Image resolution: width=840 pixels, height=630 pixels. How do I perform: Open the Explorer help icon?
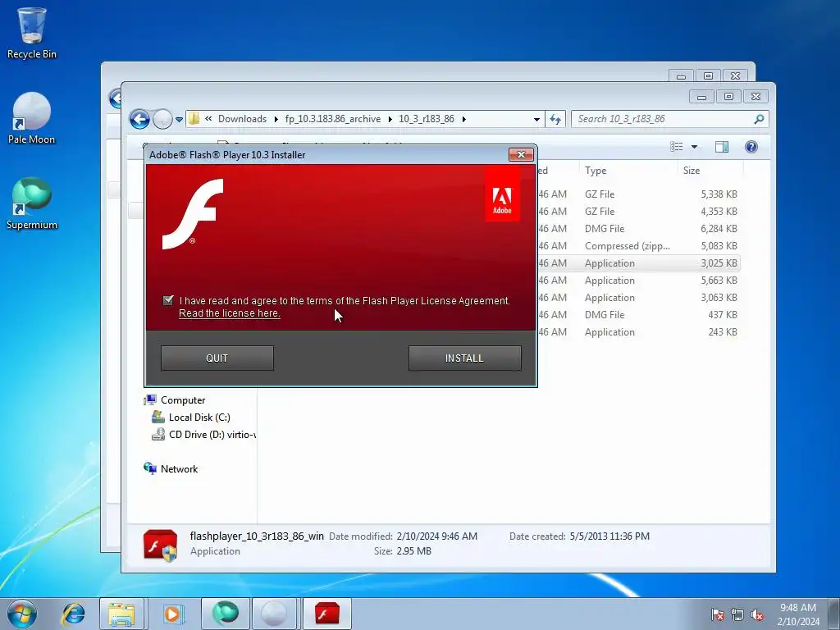coord(751,147)
